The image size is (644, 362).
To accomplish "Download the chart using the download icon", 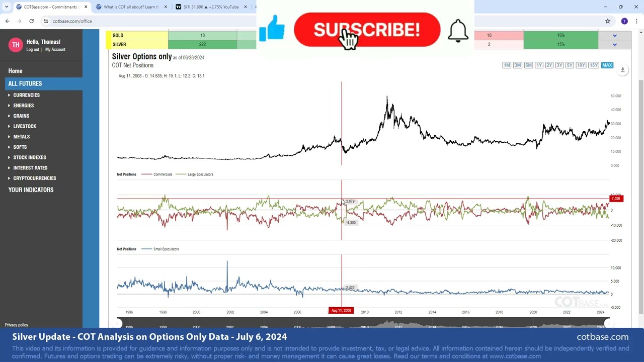I will pos(622,70).
